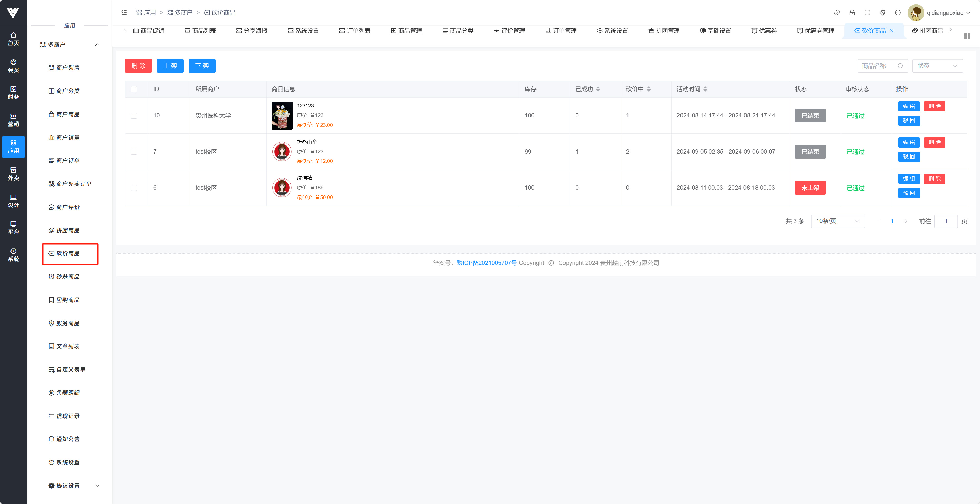Open the 营销 section in left rail
This screenshot has width=980, height=504.
(13, 120)
